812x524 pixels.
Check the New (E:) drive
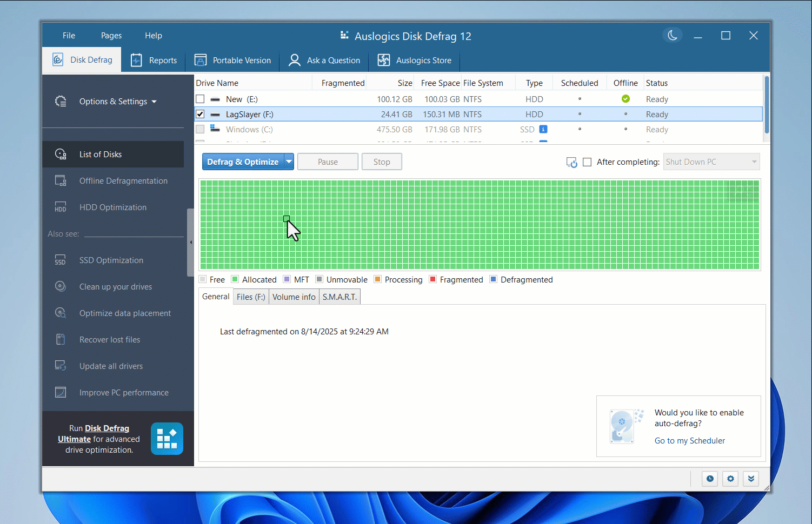click(200, 99)
